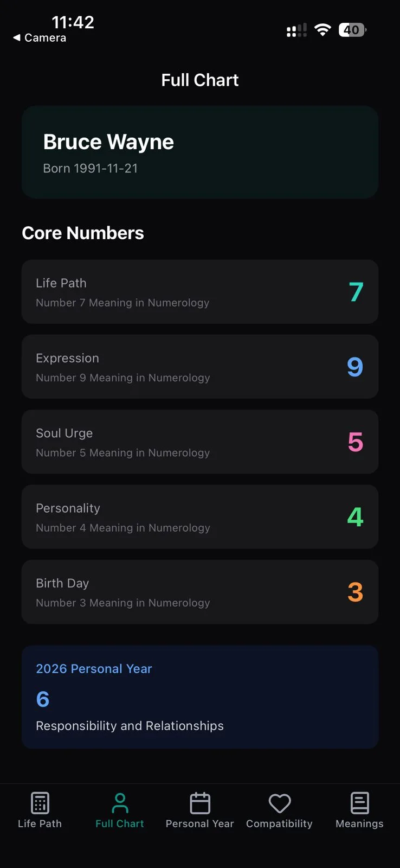
Task: Tap the Bruce Wayne profile card
Action: [x=199, y=152]
